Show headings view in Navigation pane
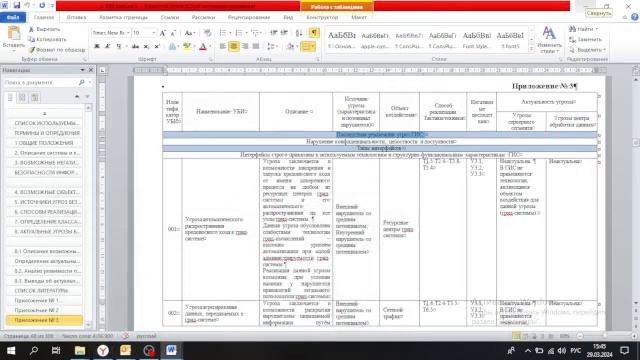This screenshot has height=360, width=640. pyautogui.click(x=11, y=98)
